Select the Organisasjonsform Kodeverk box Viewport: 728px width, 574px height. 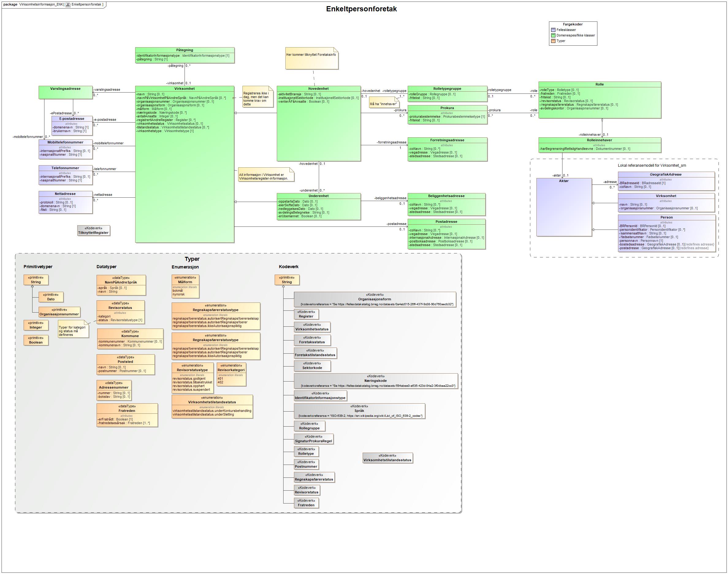coord(375,299)
